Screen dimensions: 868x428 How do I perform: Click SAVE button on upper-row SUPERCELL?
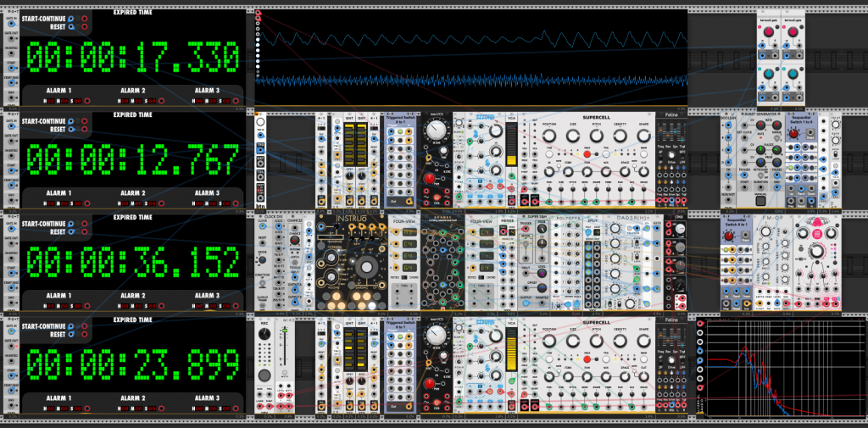point(644,153)
